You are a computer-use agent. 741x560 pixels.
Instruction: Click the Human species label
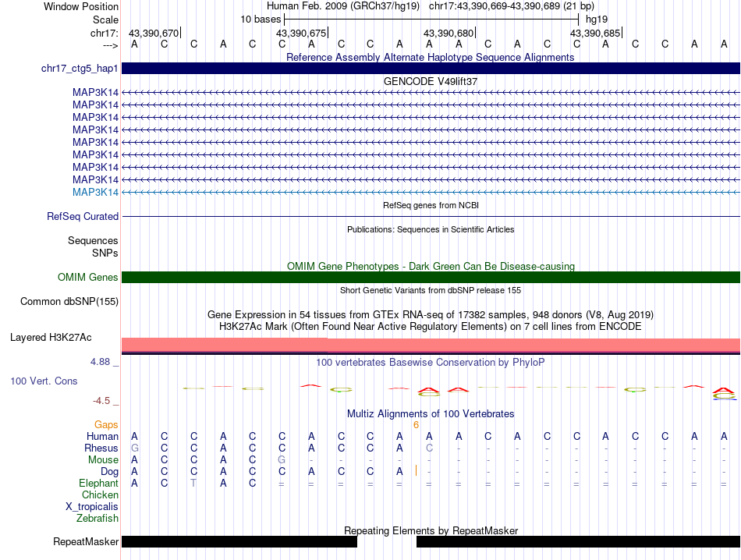click(x=102, y=436)
